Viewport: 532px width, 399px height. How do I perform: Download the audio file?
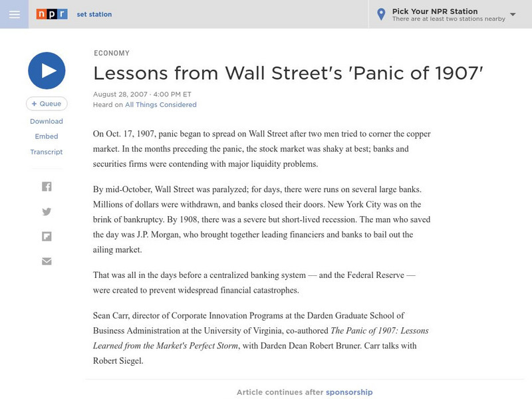click(47, 121)
